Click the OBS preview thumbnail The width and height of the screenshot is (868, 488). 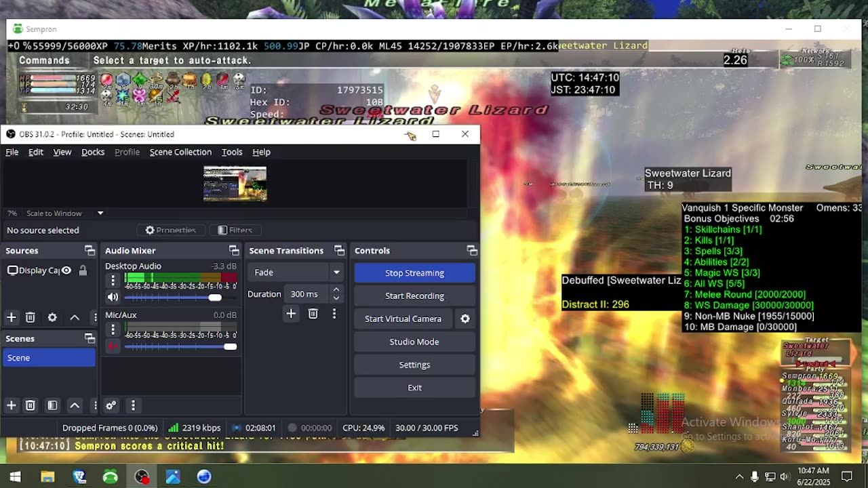[235, 183]
